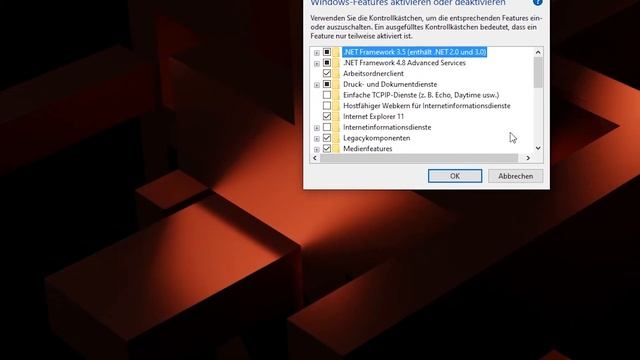Uncheck the Arbeitsordnerclient checkbox
Image resolution: width=640 pixels, height=360 pixels.
tap(327, 73)
